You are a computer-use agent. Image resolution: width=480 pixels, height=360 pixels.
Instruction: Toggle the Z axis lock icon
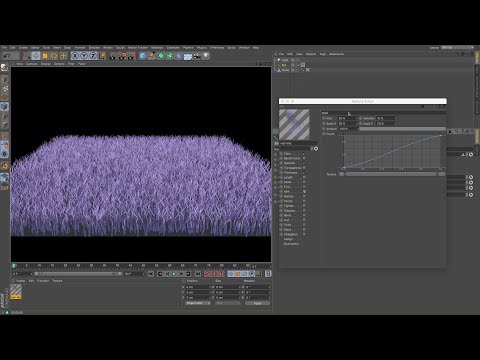tap(93, 56)
